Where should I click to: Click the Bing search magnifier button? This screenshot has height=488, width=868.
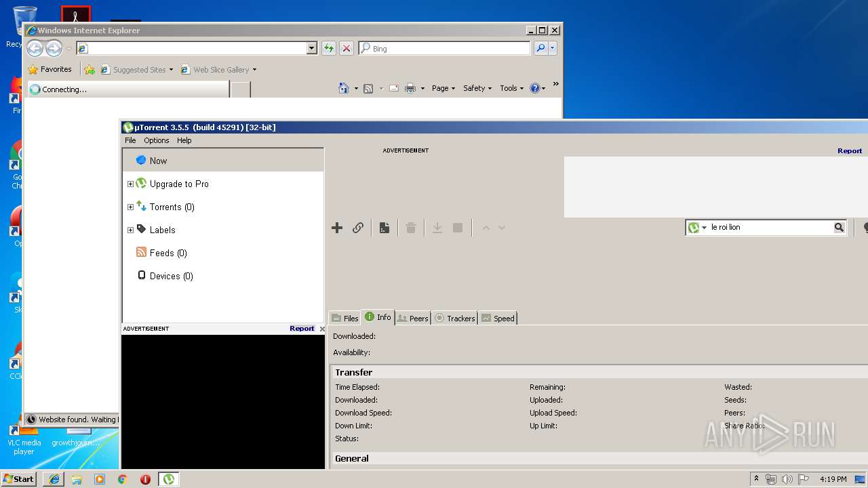click(x=540, y=48)
